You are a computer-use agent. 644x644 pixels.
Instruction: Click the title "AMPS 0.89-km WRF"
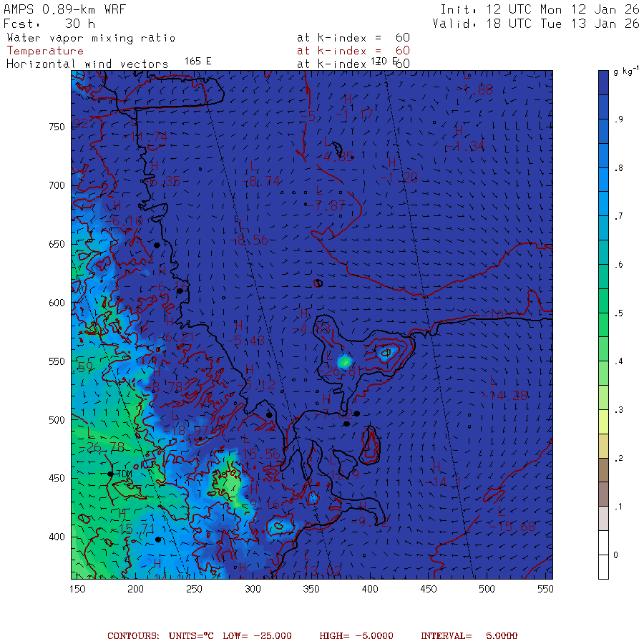pos(64,9)
